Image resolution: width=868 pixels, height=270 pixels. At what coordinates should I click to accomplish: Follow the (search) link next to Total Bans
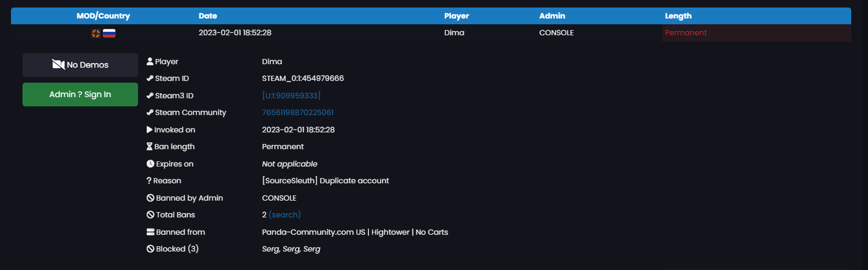tap(285, 215)
